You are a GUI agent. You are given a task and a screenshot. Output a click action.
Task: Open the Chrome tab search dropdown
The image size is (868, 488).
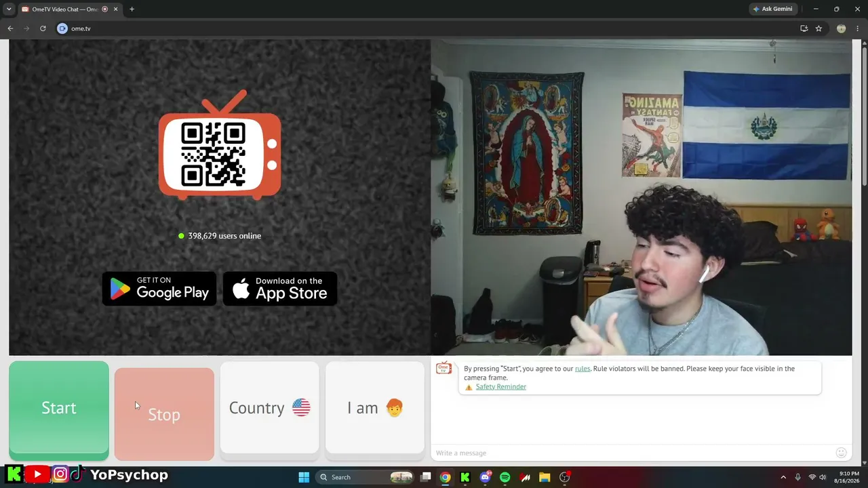pyautogui.click(x=9, y=9)
